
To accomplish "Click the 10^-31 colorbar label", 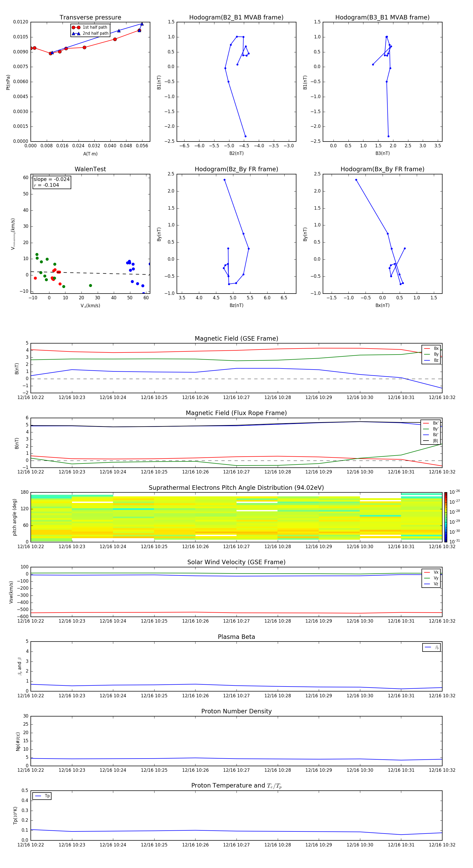I will click(x=455, y=542).
